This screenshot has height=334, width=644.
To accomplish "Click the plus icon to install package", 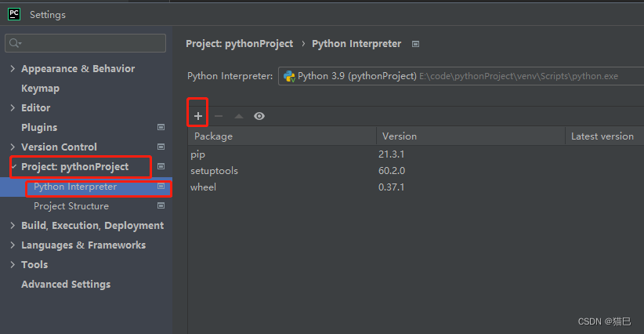I will click(198, 116).
